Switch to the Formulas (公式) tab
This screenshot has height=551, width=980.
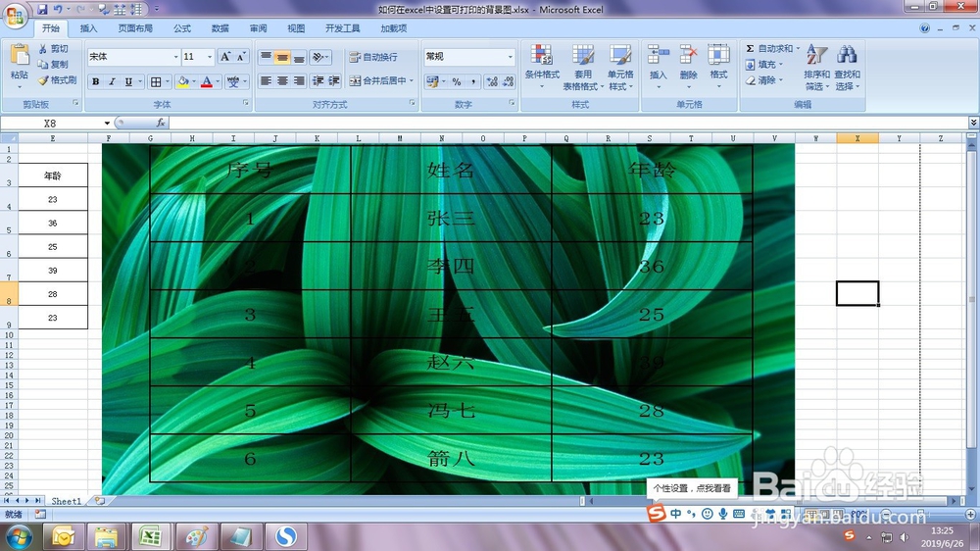(182, 28)
